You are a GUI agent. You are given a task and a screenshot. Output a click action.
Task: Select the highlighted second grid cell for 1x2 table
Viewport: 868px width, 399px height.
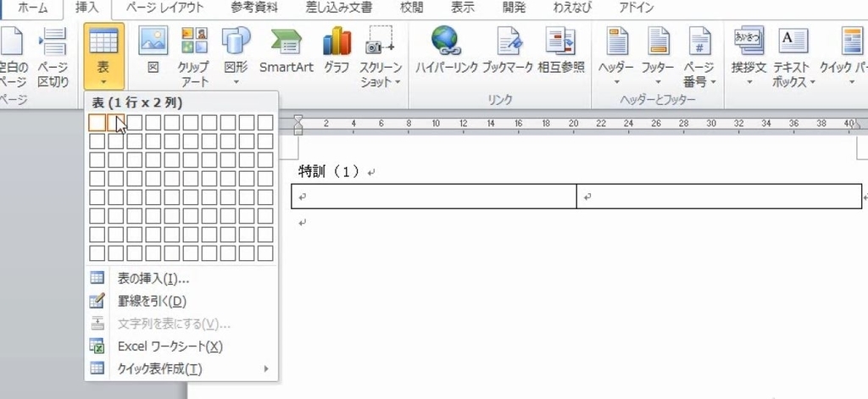coord(115,122)
